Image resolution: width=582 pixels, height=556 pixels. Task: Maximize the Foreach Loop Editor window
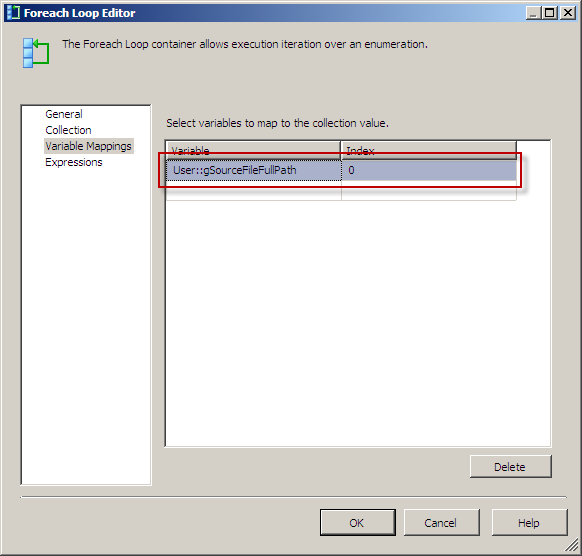coord(550,13)
